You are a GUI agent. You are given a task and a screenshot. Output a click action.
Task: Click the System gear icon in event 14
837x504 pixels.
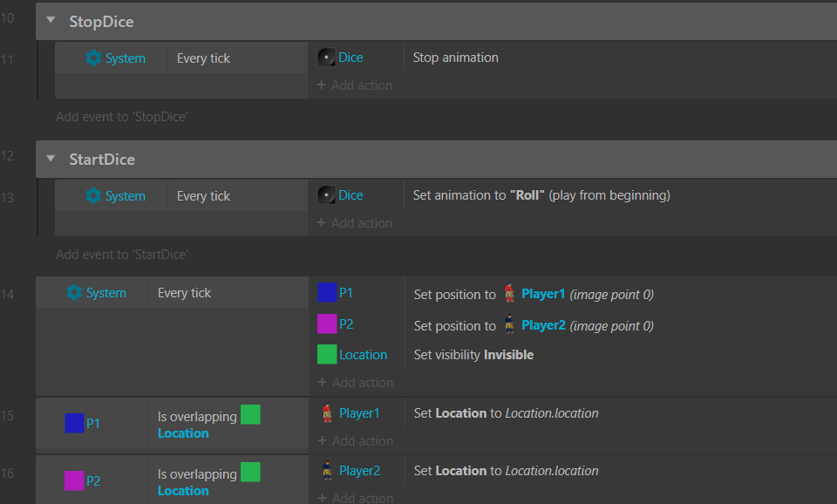(x=74, y=293)
